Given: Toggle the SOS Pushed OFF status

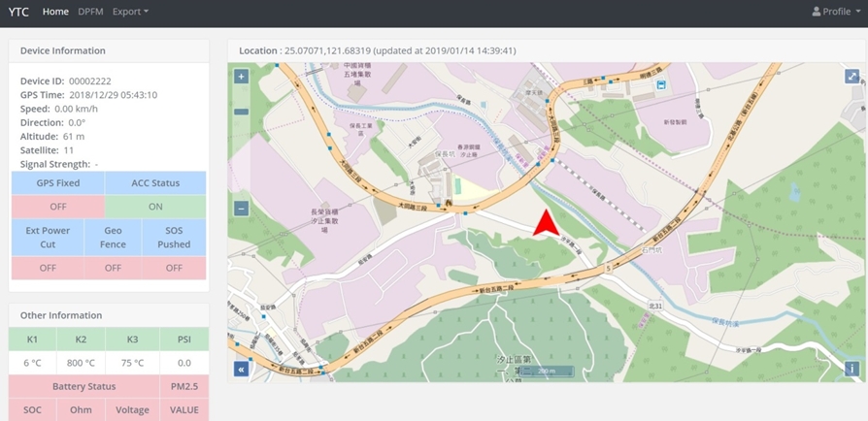Looking at the screenshot, I should pos(174,268).
